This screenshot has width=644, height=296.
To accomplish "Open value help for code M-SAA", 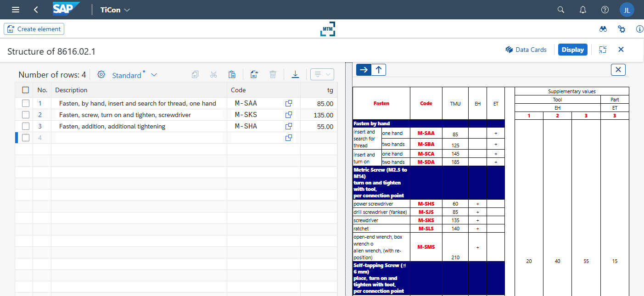I will pyautogui.click(x=289, y=103).
